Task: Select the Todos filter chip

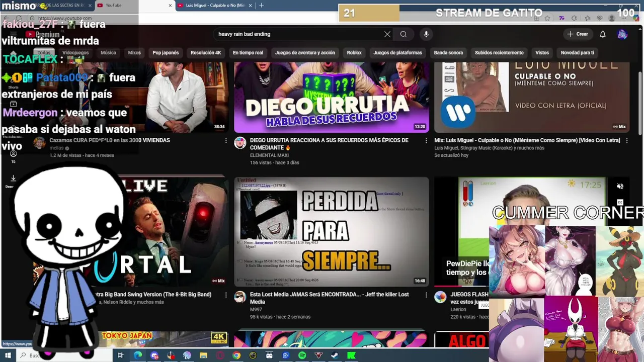Action: (x=44, y=53)
